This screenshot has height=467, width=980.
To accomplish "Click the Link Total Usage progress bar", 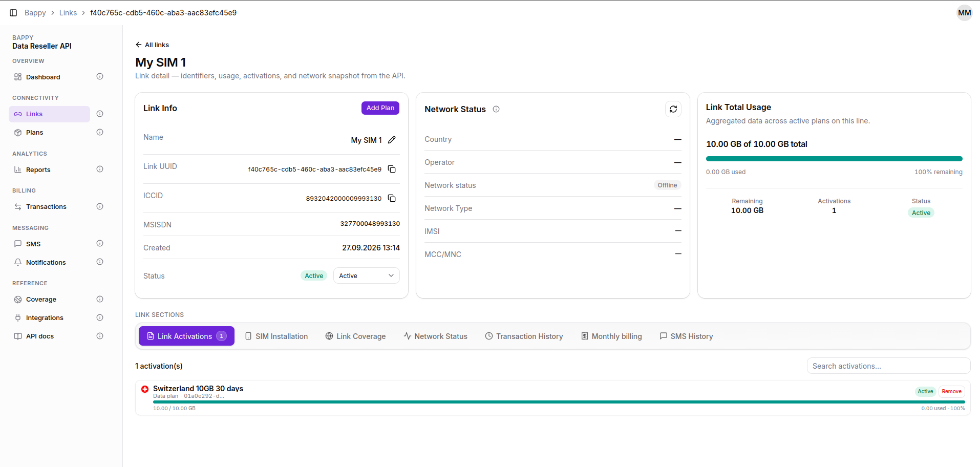I will point(834,159).
